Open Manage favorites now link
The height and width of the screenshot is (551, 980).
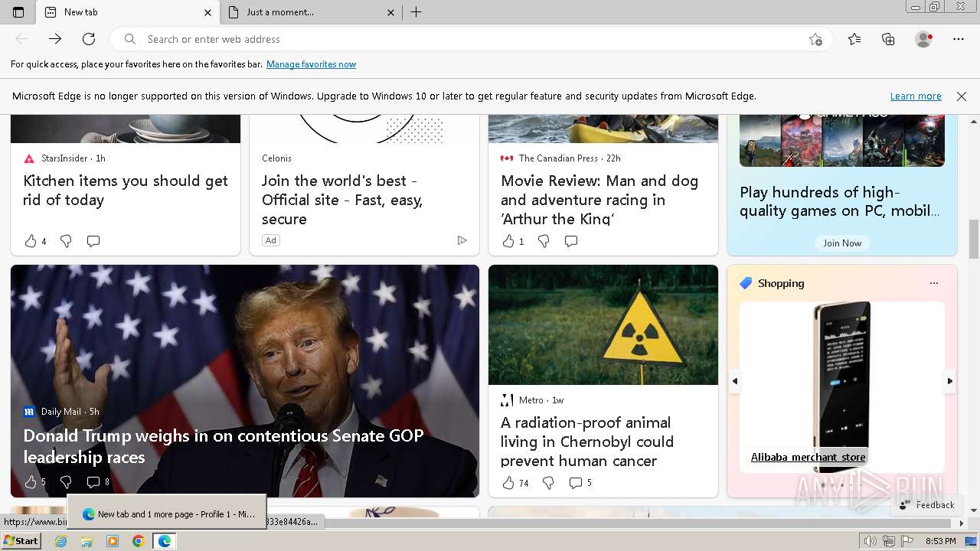coord(311,64)
